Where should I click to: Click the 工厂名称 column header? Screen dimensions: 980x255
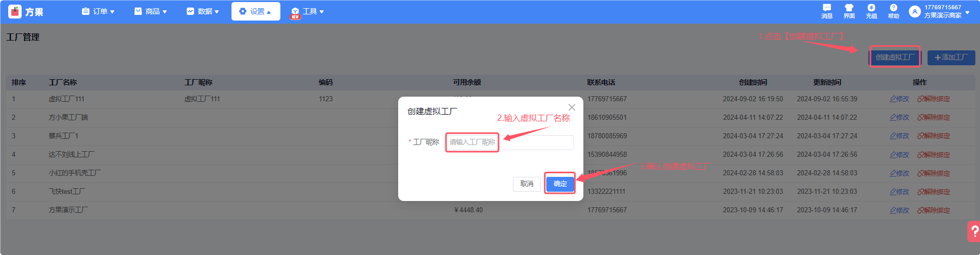[63, 82]
